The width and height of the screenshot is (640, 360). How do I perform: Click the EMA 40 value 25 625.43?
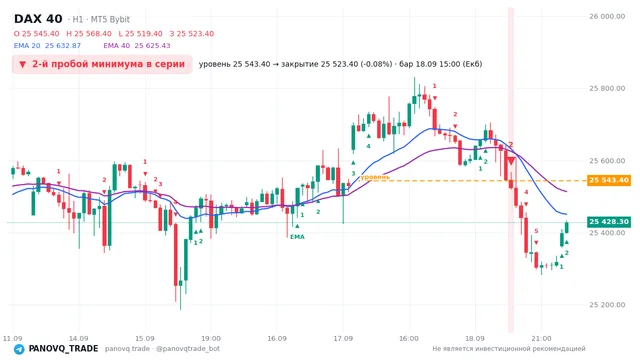coord(152,46)
